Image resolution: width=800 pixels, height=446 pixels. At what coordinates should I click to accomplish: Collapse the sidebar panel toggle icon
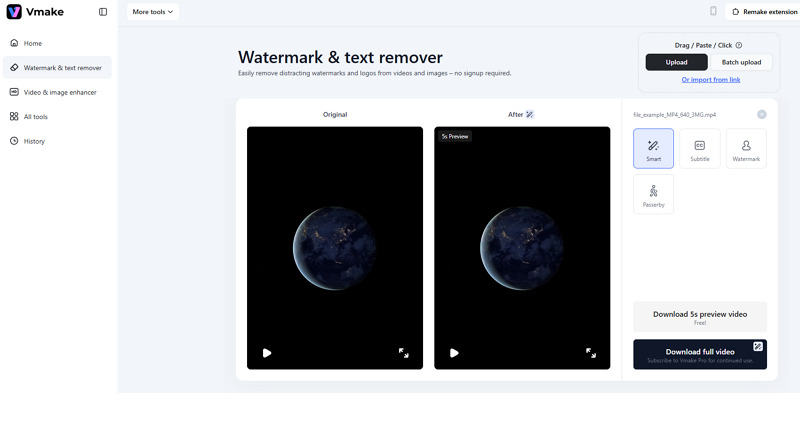point(103,12)
